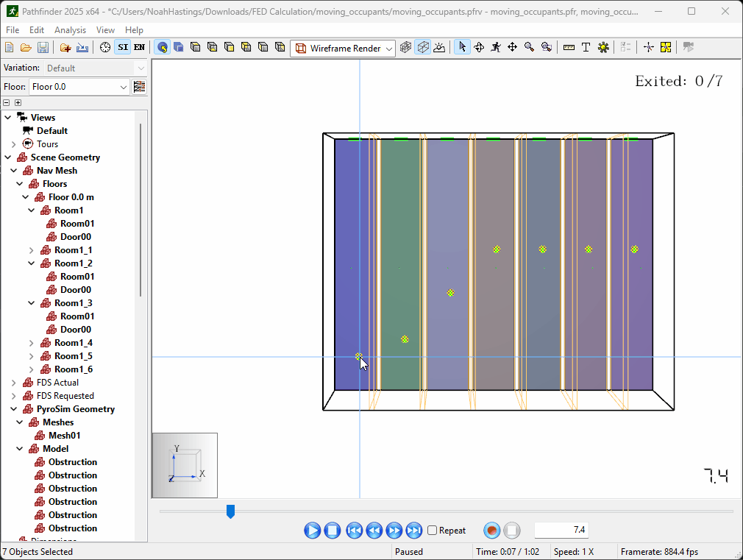
Task: Select Mesh01 in the tree
Action: pyautogui.click(x=65, y=436)
